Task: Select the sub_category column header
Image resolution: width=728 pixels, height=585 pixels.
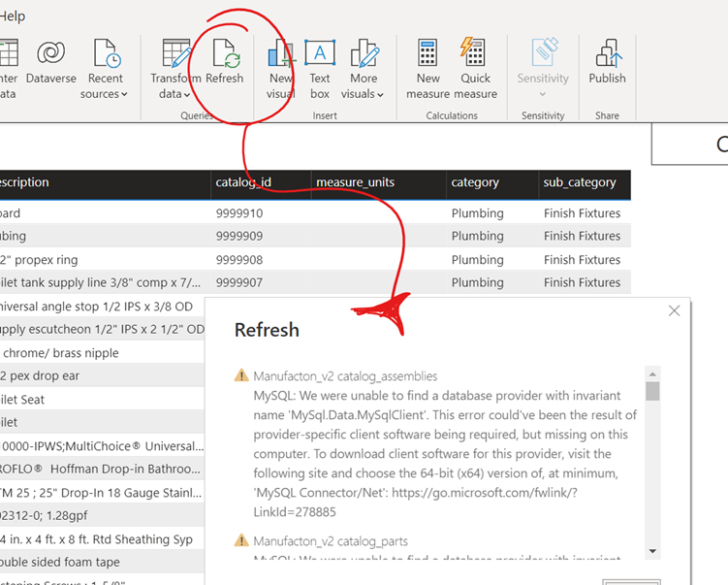Action: [580, 182]
